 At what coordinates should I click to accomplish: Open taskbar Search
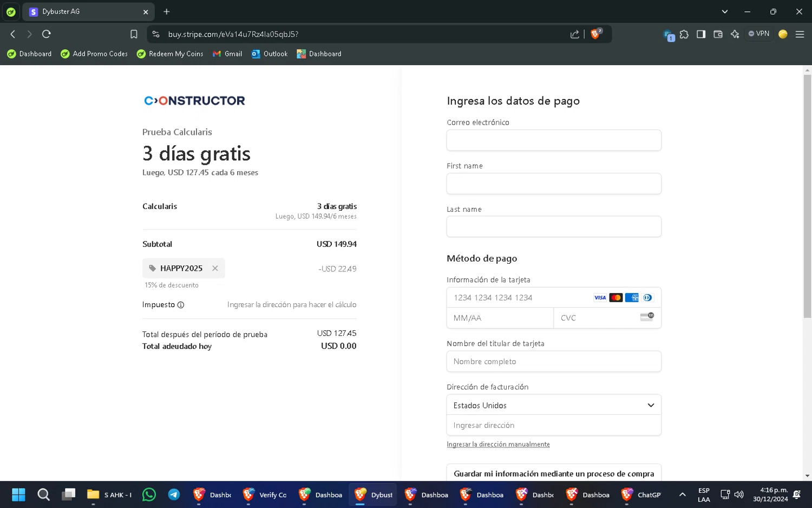coord(43,494)
